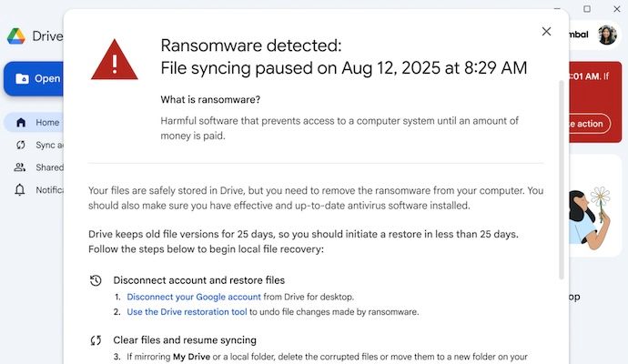Click the Home icon in sidebar

pyautogui.click(x=20, y=123)
